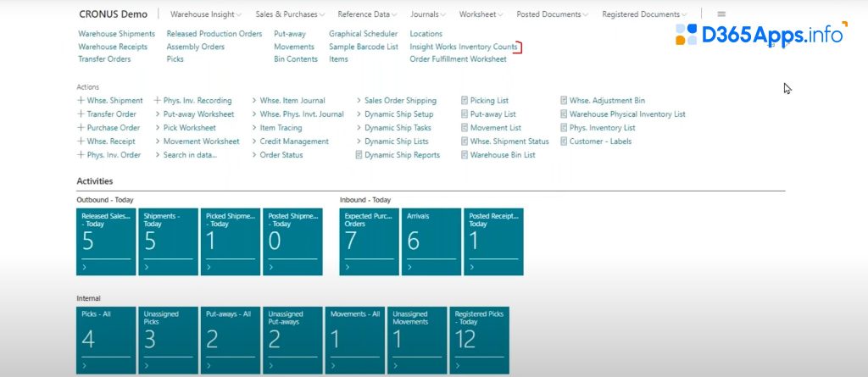868x377 pixels.
Task: Run the Item Tracing action
Action: [281, 128]
